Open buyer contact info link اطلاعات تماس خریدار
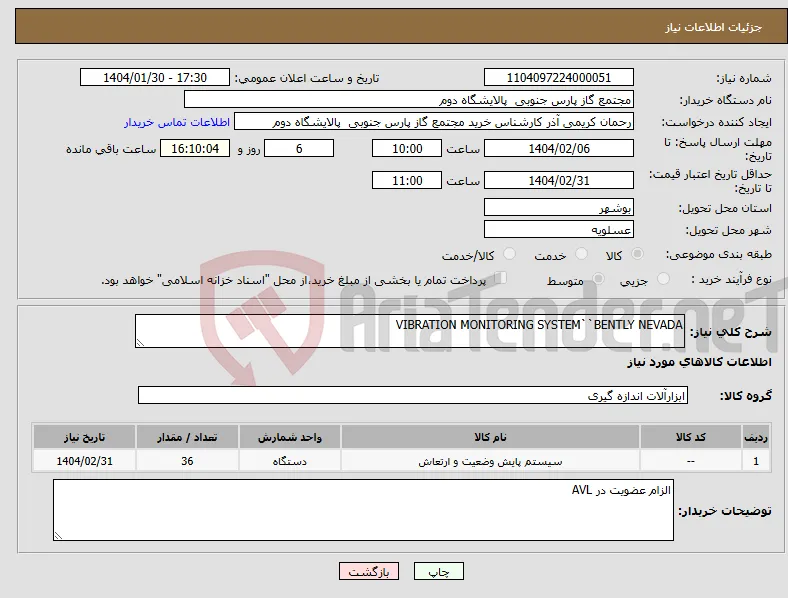Image resolution: width=788 pixels, height=598 pixels. coord(177,122)
